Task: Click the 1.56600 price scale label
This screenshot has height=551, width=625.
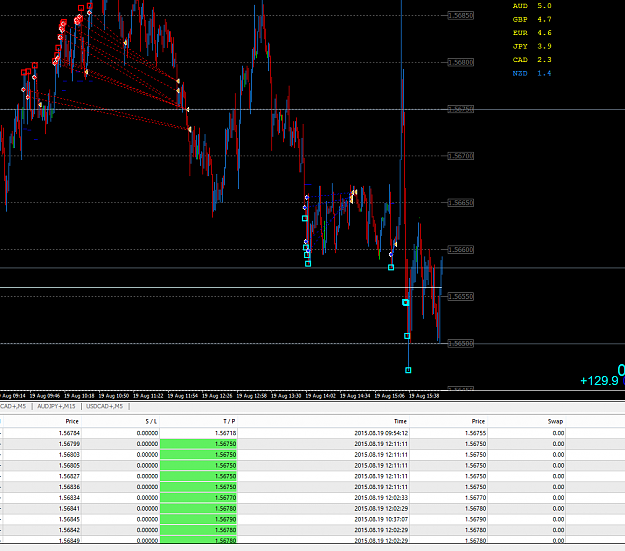Action: point(461,250)
